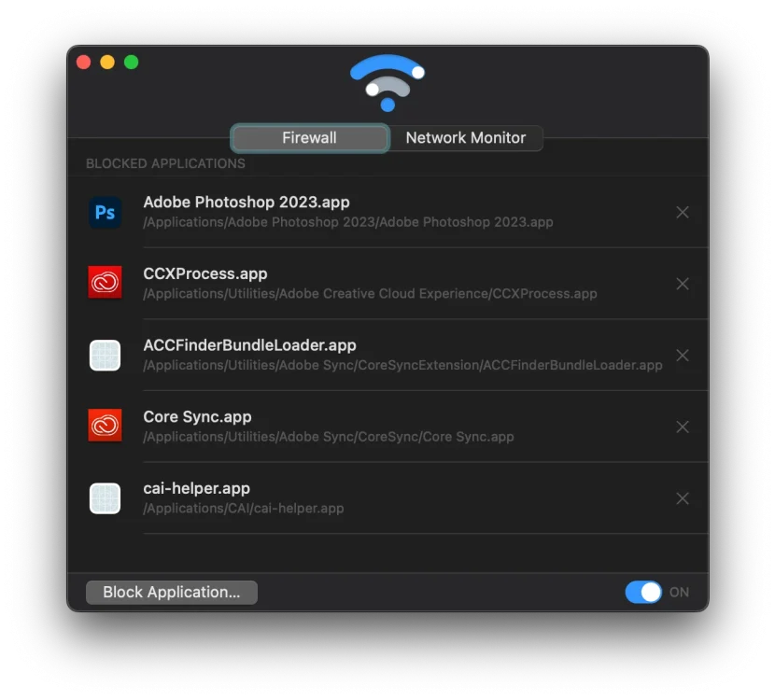Select the Core Sync.app name
Viewport: 775px width, 700px height.
pyautogui.click(x=197, y=416)
